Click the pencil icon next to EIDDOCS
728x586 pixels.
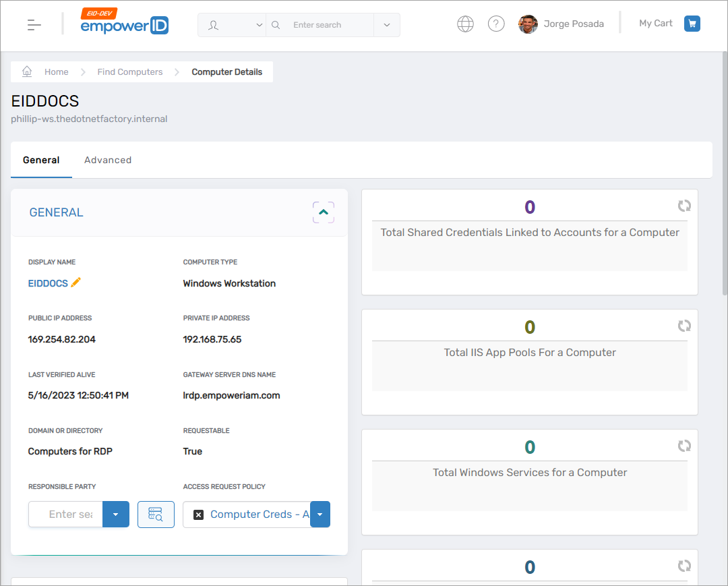click(x=76, y=283)
